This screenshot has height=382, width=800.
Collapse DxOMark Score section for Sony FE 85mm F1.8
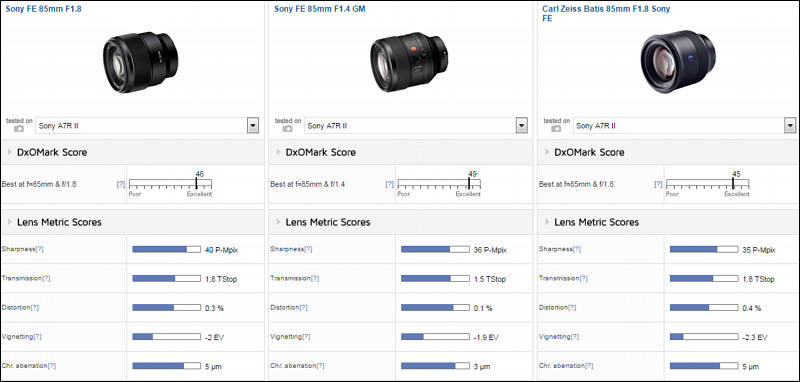[x=11, y=152]
